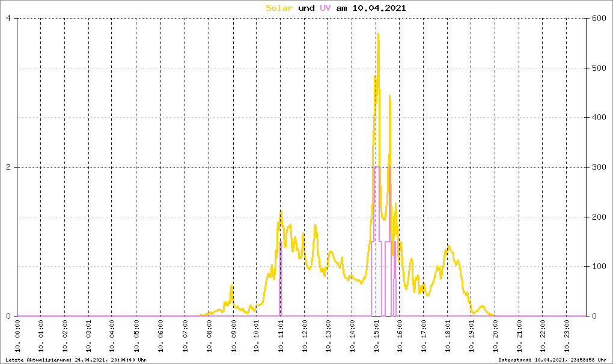
Task: Click the yellow solar bump near 18:01
Action: (449, 247)
